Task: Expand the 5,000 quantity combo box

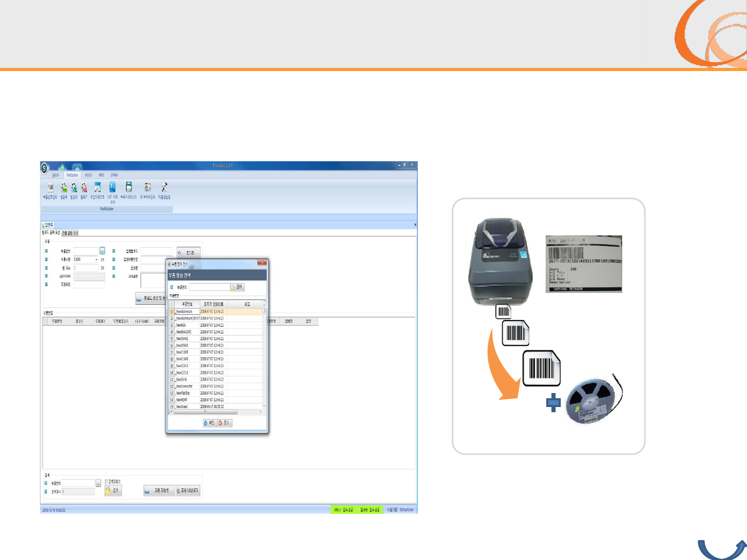Action: point(96,259)
